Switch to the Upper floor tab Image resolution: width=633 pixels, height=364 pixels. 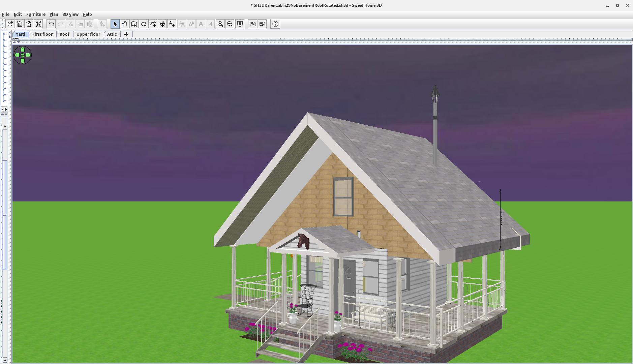[x=88, y=34]
